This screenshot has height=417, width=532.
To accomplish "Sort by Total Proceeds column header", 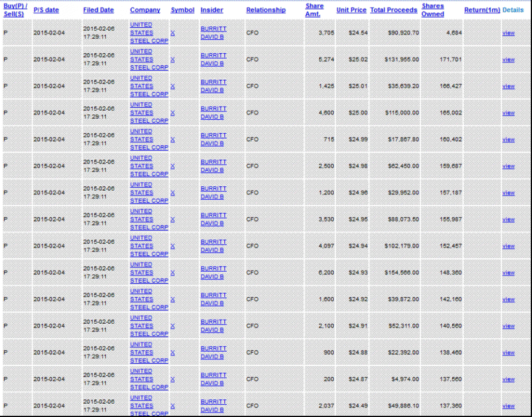I will click(394, 10).
